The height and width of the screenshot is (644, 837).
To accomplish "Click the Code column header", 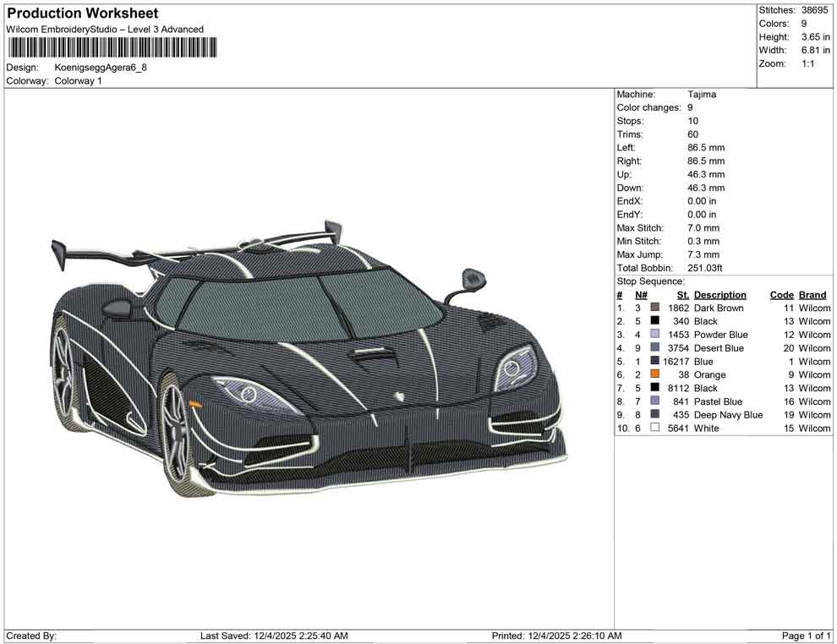I will (x=782, y=294).
